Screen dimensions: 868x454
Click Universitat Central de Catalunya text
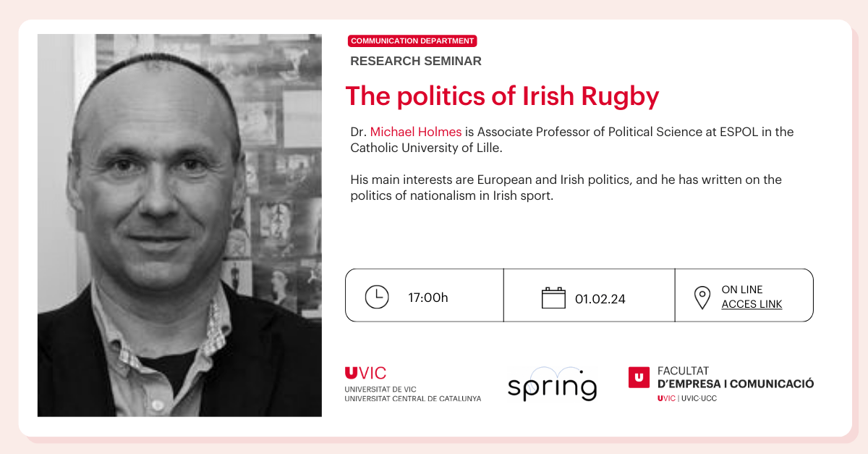click(412, 398)
